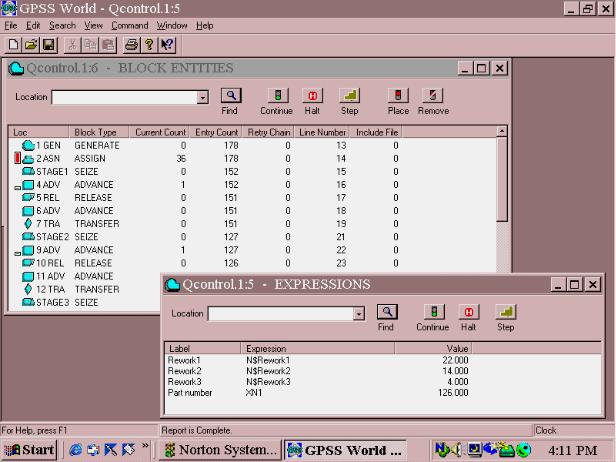The height and width of the screenshot is (462, 616).
Task: Click Location input field in Expressions window
Action: point(280,314)
